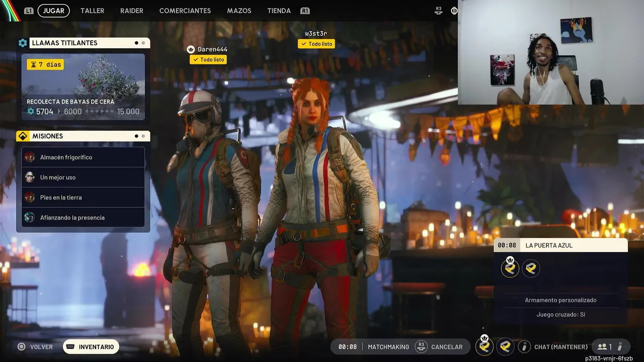
Task: Select the second page dot of LLAMAS TITILANTES
Action: point(143,43)
